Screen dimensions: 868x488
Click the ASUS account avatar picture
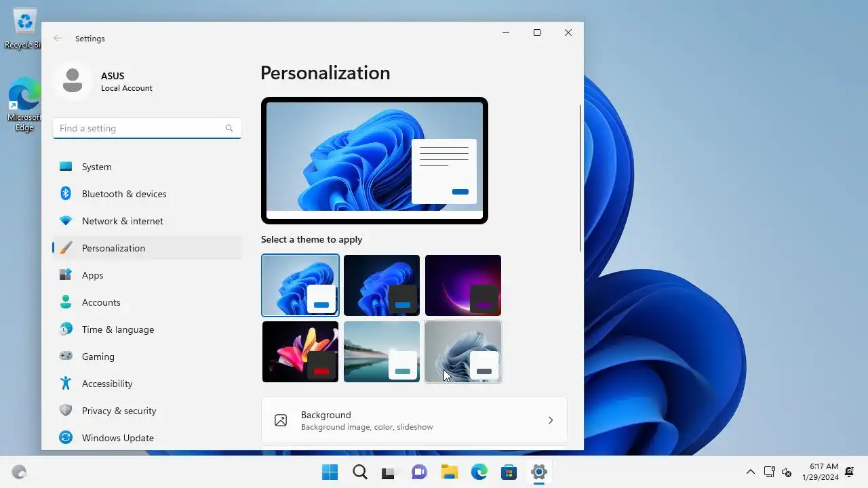pos(73,81)
